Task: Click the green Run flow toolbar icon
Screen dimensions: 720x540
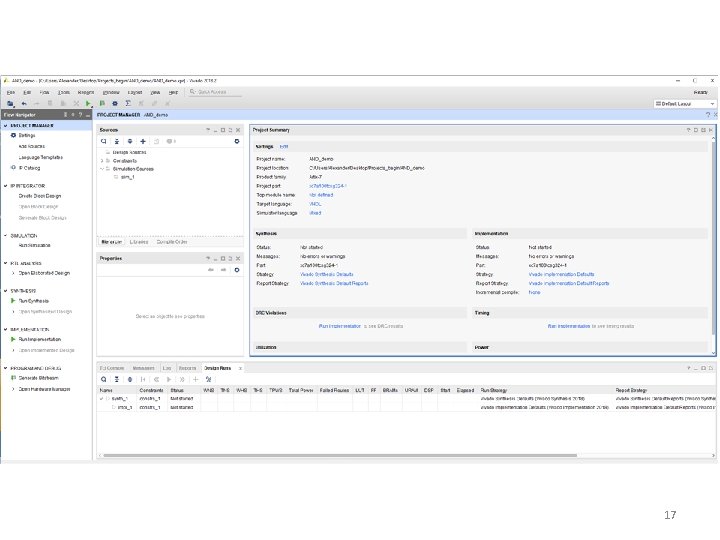Action: tap(89, 104)
